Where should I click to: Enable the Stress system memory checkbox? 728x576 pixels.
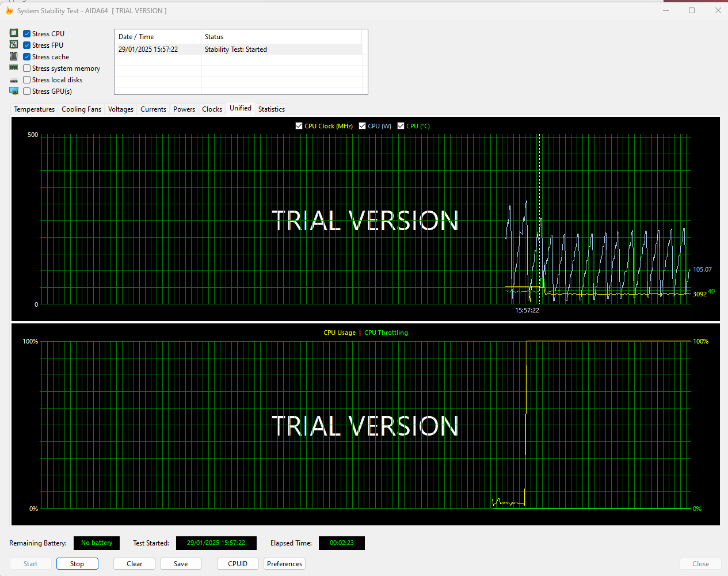coord(26,68)
